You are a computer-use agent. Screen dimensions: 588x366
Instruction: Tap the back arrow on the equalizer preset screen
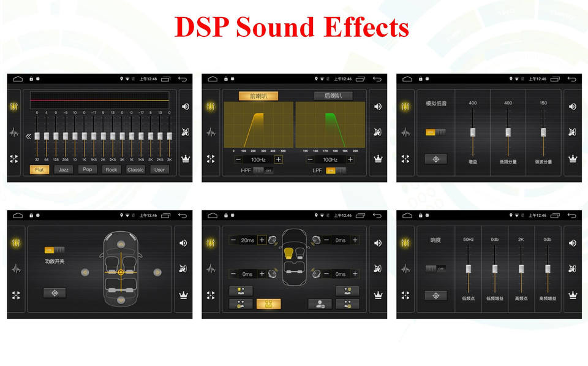pyautogui.click(x=183, y=79)
